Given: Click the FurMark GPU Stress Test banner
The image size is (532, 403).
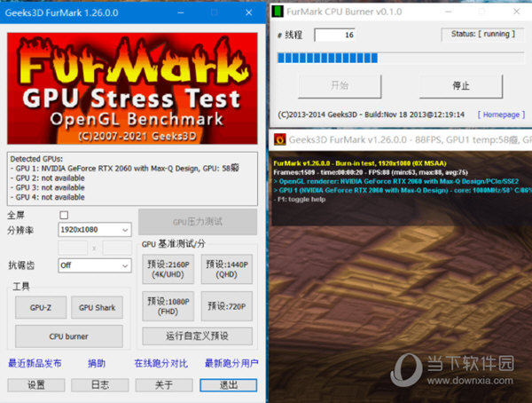Looking at the screenshot, I should pos(132,89).
